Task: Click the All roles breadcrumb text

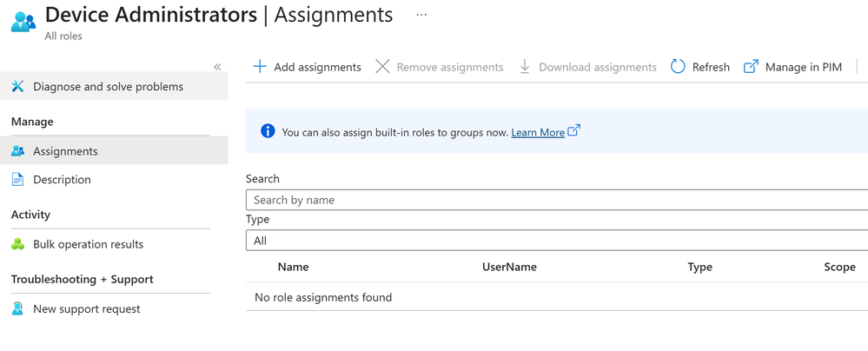Action: point(63,36)
